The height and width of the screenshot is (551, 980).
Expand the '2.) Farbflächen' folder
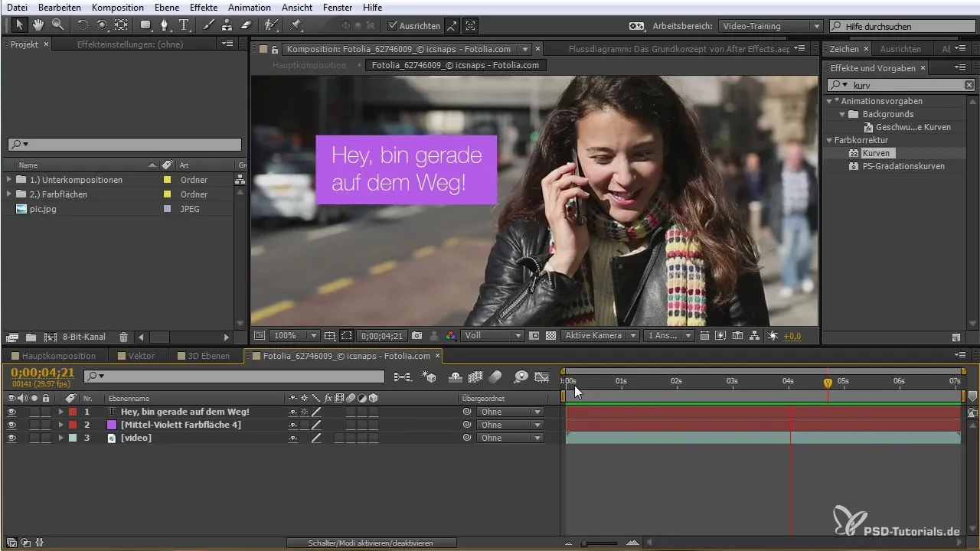click(x=8, y=194)
